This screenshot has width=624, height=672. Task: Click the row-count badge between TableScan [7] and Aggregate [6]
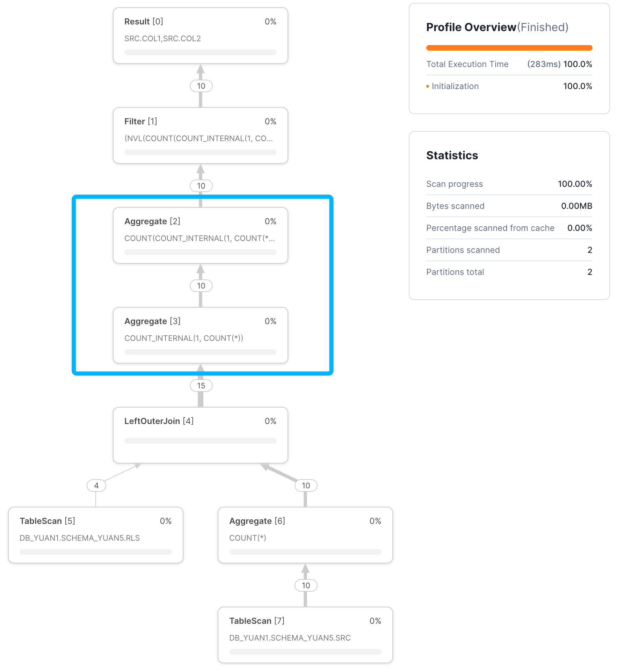(x=306, y=585)
